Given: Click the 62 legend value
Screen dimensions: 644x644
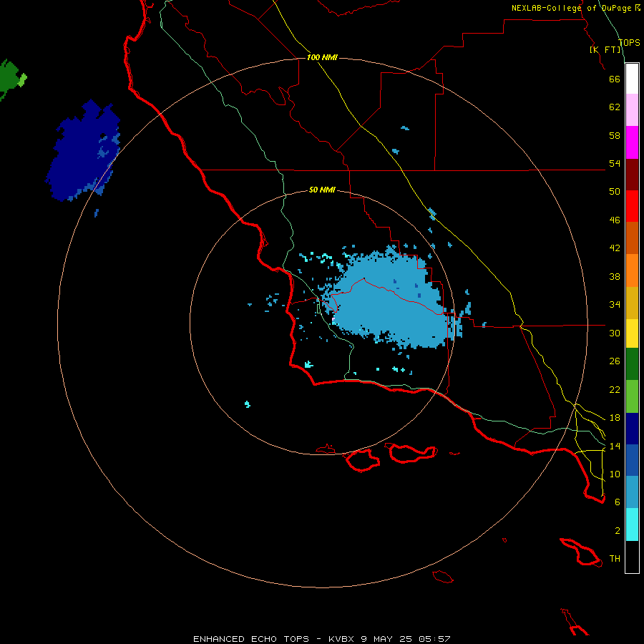Looking at the screenshot, I should [x=615, y=107].
